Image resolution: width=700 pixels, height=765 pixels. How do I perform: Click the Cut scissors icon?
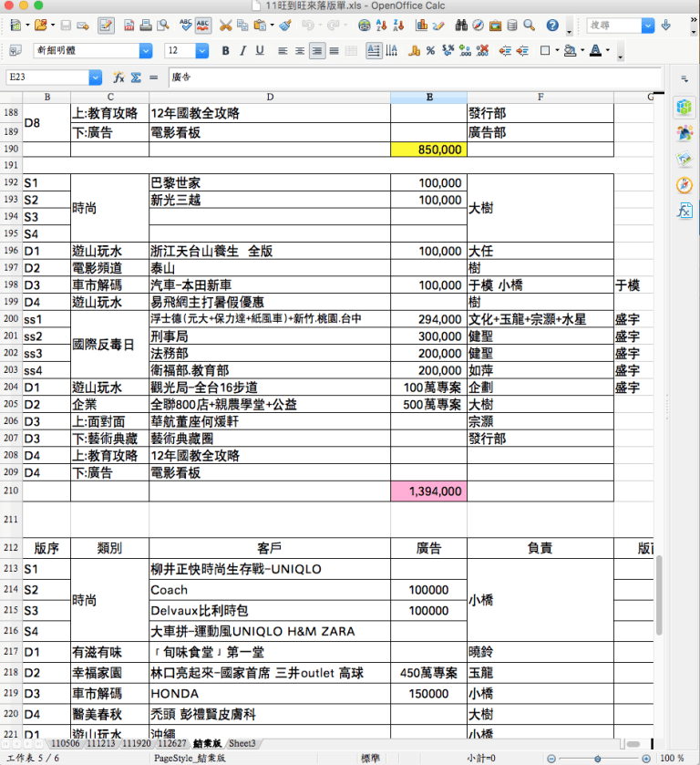coord(225,26)
